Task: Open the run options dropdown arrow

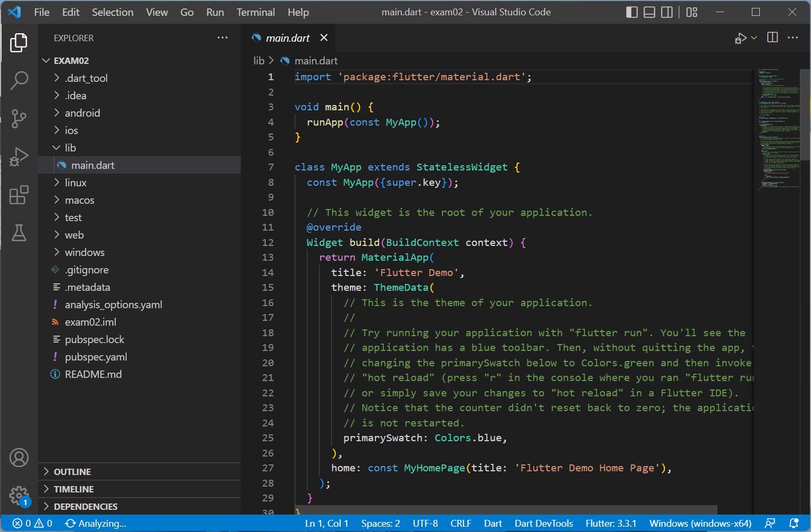Action: pyautogui.click(x=754, y=37)
